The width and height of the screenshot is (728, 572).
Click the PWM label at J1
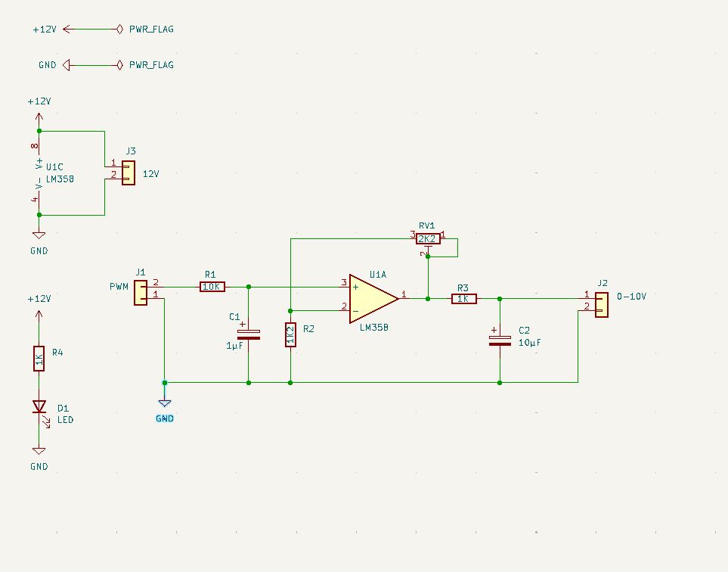119,287
